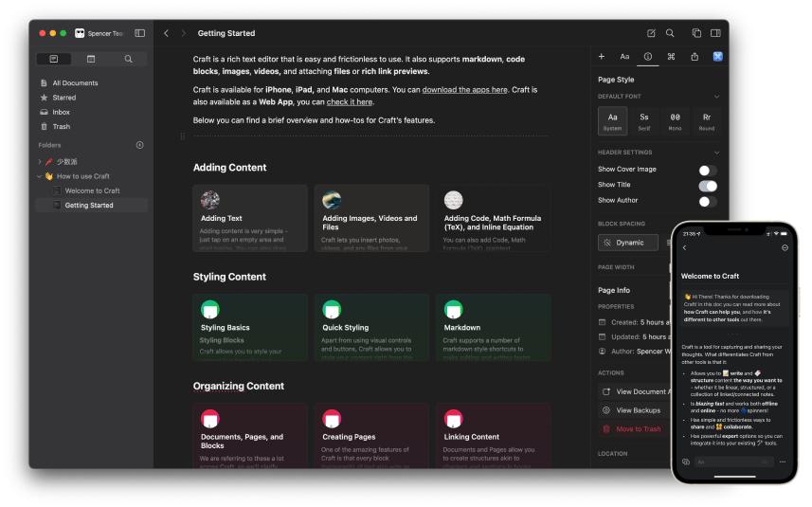
Task: Enable the Show Author switch
Action: coord(708,202)
